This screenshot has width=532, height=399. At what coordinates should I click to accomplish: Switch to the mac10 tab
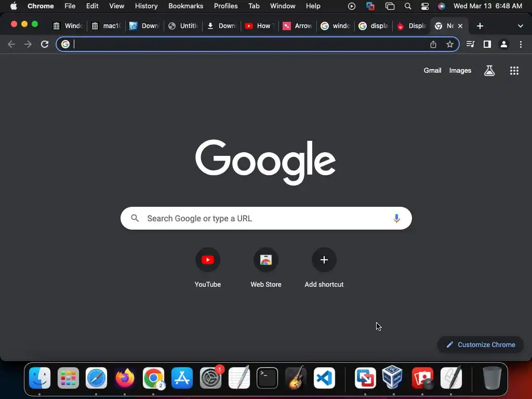pyautogui.click(x=106, y=26)
